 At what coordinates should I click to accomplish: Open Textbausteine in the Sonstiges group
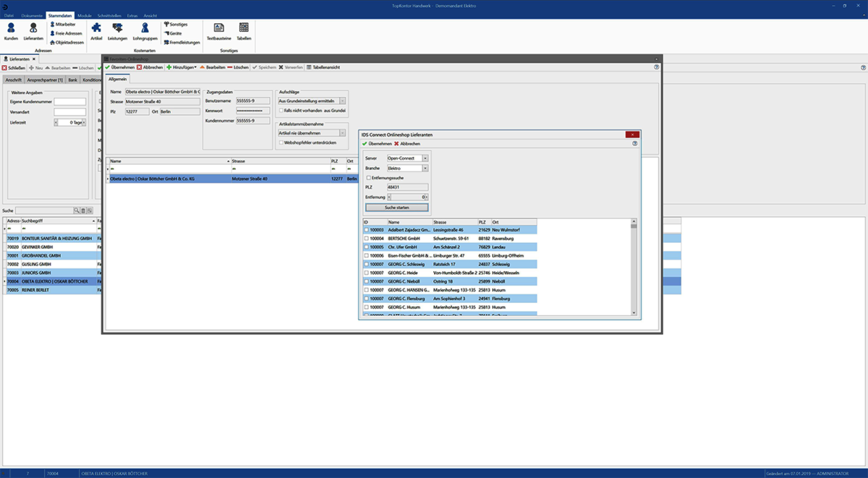[218, 30]
